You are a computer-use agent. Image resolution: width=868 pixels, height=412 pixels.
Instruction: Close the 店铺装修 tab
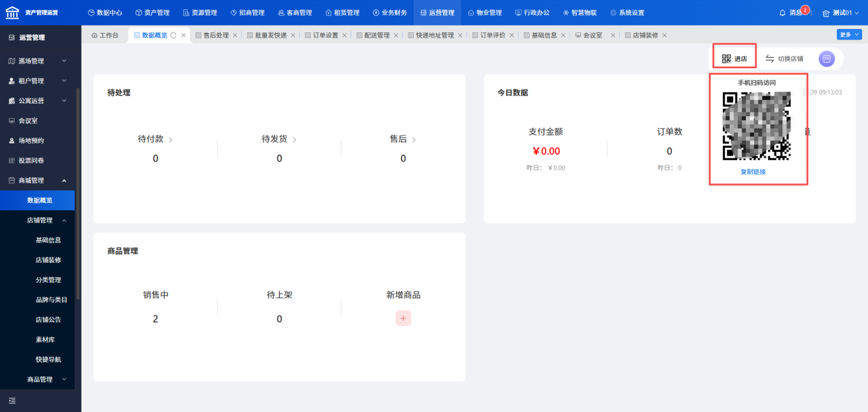(x=664, y=35)
